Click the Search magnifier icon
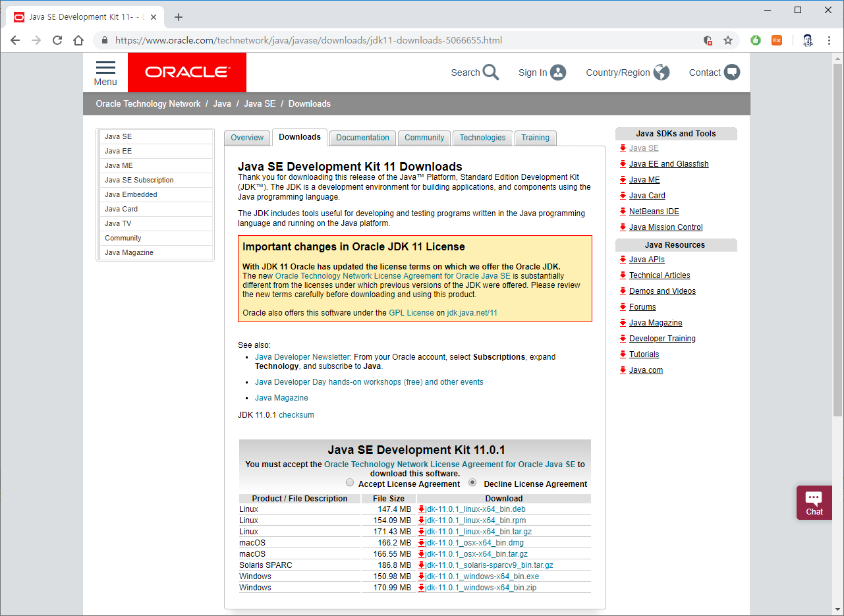 (491, 72)
